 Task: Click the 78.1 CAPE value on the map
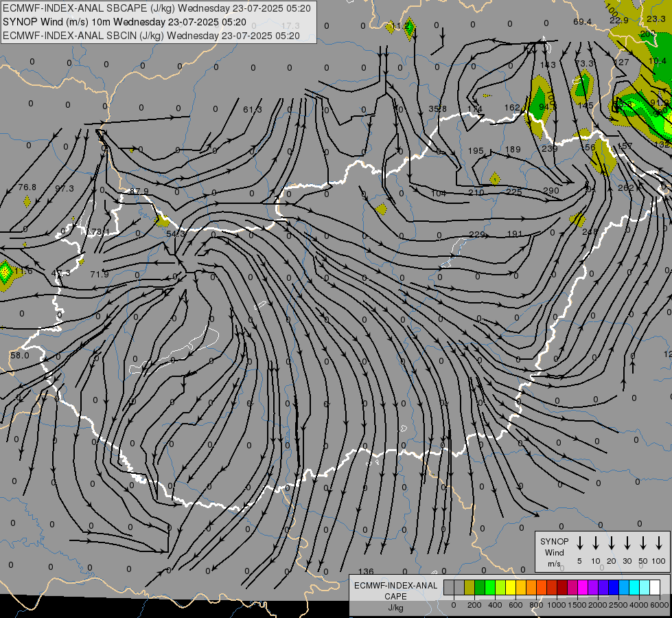(100, 232)
